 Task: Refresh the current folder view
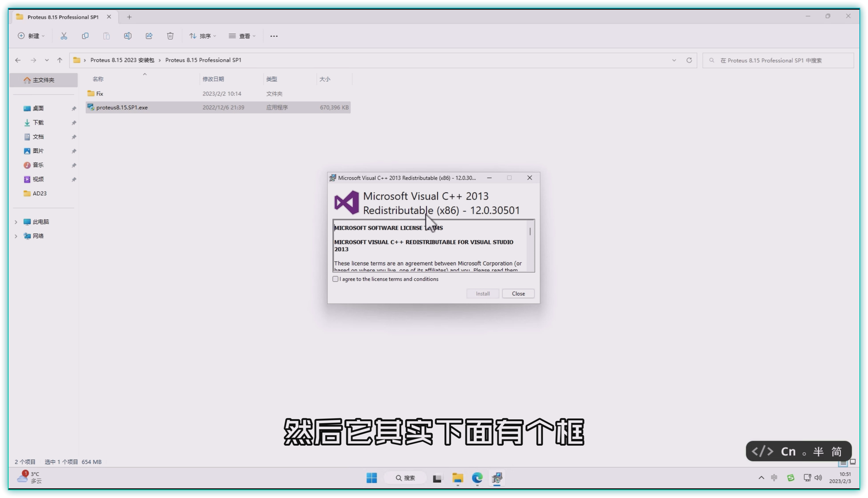click(x=689, y=60)
